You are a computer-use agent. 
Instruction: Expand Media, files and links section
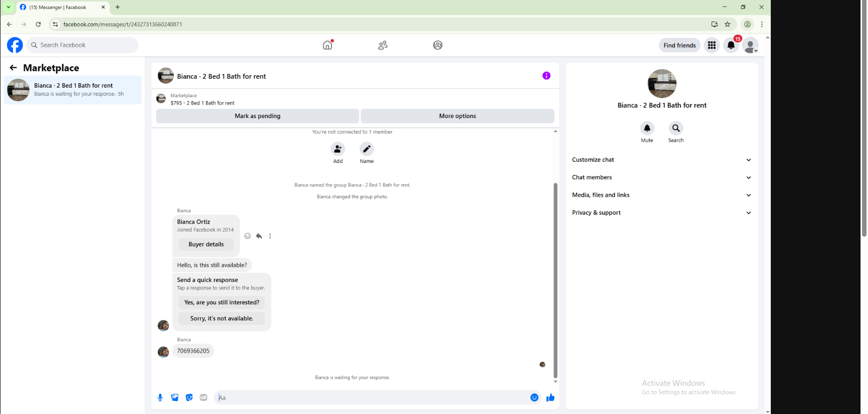662,195
